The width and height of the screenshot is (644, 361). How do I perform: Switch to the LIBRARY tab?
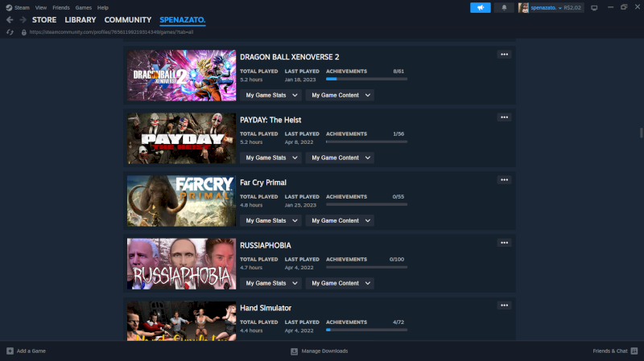(x=80, y=19)
